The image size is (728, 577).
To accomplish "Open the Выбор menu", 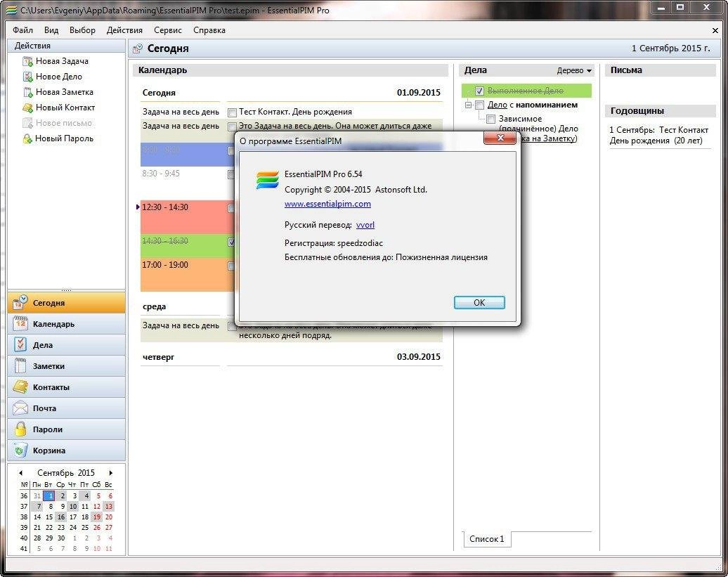I will click(82, 30).
